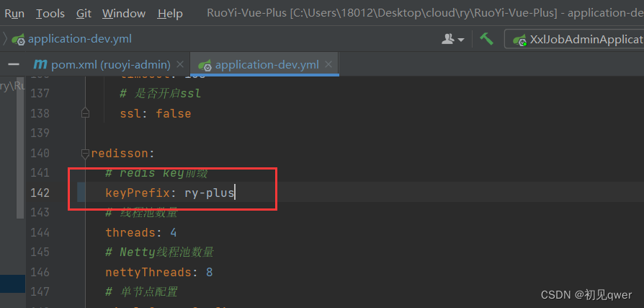Click the Spring icon on application-dev.yml tab

[x=205, y=65]
